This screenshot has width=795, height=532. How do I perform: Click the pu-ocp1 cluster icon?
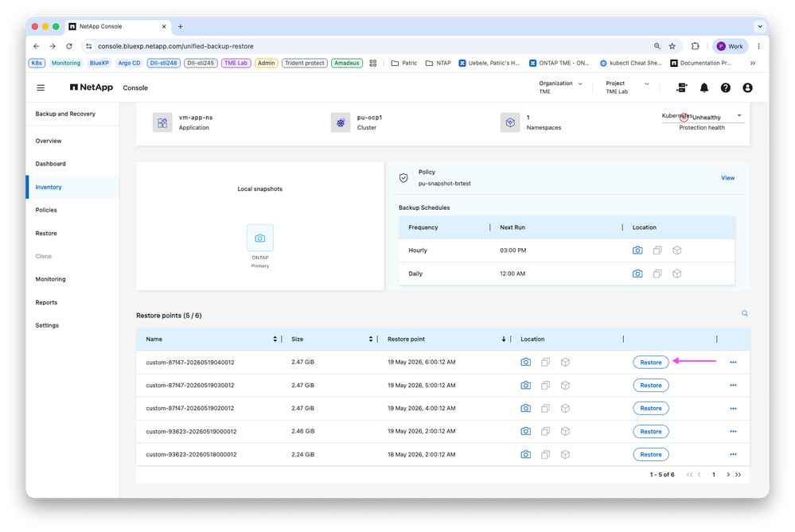pyautogui.click(x=341, y=122)
